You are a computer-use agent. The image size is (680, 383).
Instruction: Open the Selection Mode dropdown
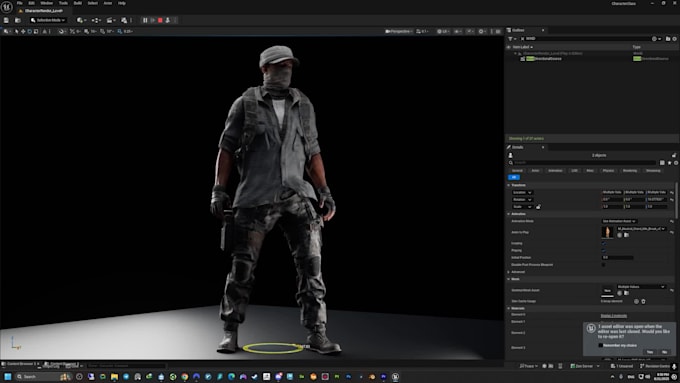click(48, 20)
